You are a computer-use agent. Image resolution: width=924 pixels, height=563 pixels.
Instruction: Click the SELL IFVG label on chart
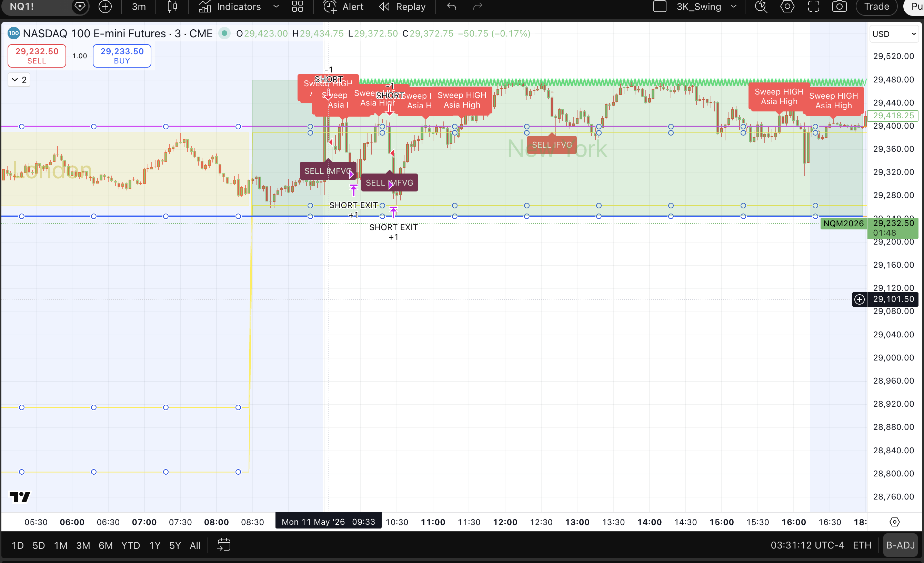pos(552,145)
